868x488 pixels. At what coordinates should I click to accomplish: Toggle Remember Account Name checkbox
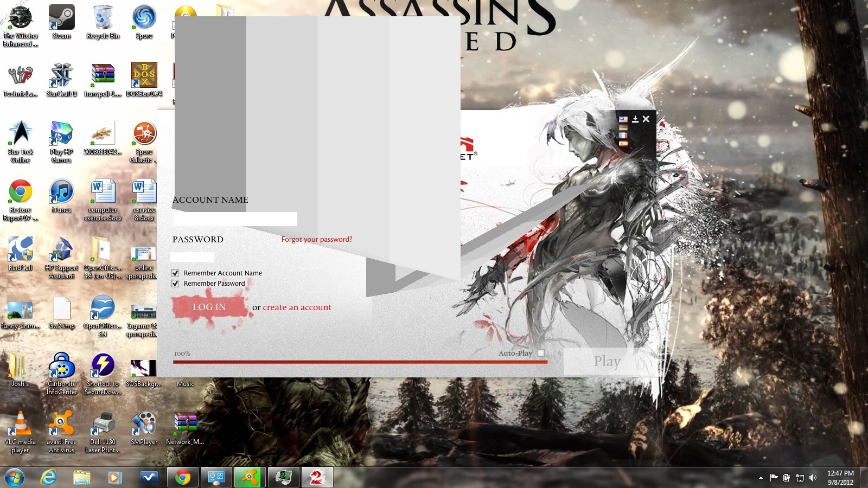tap(175, 273)
